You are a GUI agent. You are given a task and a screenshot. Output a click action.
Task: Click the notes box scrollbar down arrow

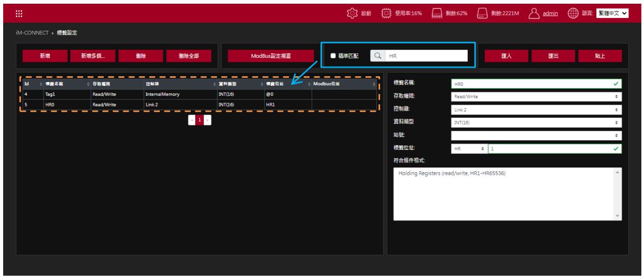click(x=618, y=216)
